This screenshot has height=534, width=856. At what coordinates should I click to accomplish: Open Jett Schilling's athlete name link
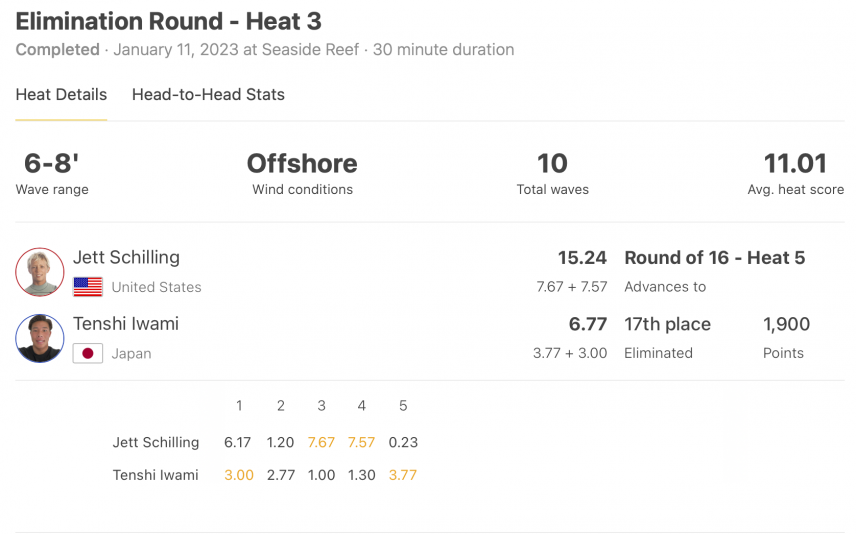pyautogui.click(x=126, y=257)
